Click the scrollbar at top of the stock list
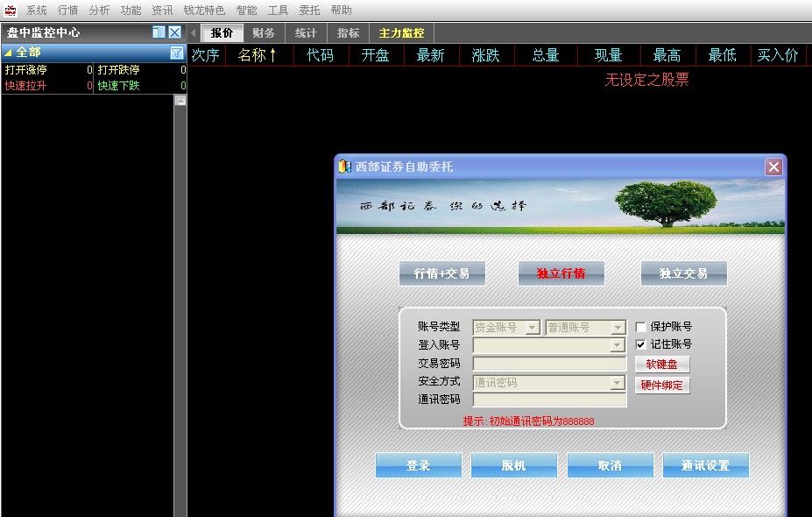The width and height of the screenshot is (812, 517). (x=180, y=101)
